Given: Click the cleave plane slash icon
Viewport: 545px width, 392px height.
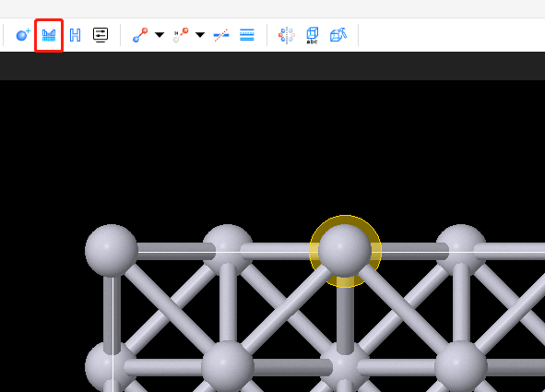Looking at the screenshot, I should coord(221,35).
